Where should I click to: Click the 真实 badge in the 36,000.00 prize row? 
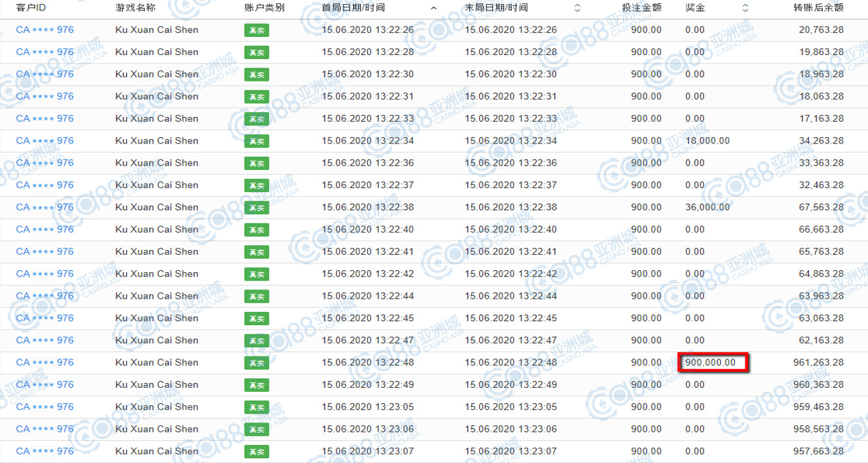point(256,208)
